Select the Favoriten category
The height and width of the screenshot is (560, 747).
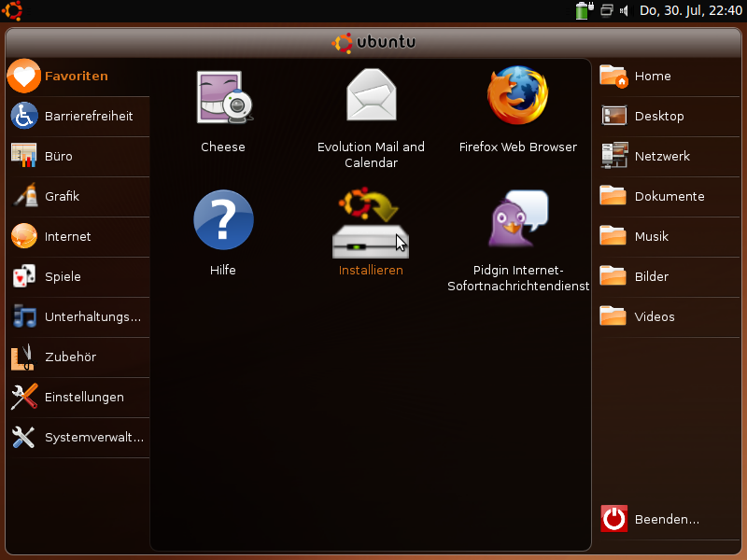(75, 77)
